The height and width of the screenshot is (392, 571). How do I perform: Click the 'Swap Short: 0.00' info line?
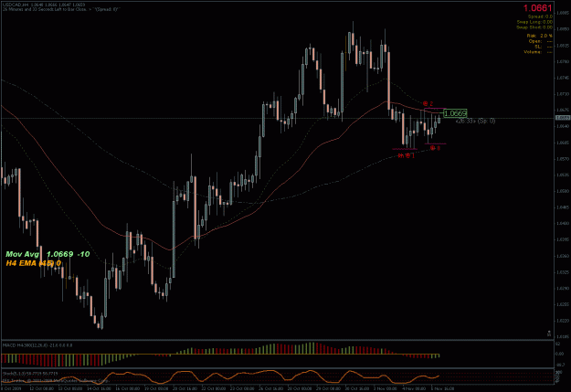534,27
